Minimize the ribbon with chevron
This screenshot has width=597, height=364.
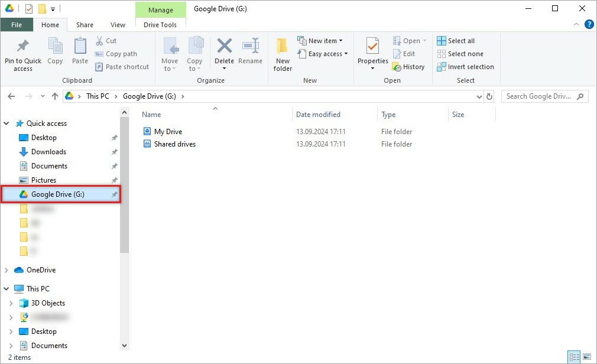click(x=576, y=24)
